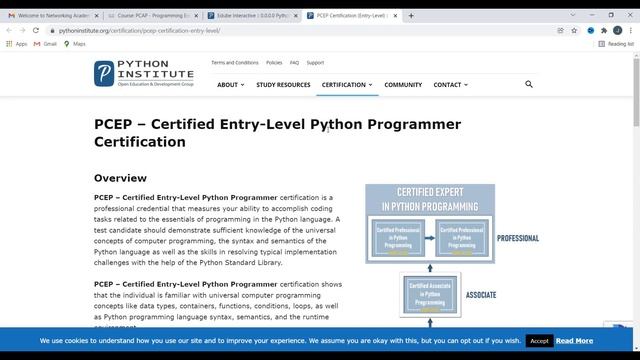Click the PROFESSIONAL label in the diagram

518,238
